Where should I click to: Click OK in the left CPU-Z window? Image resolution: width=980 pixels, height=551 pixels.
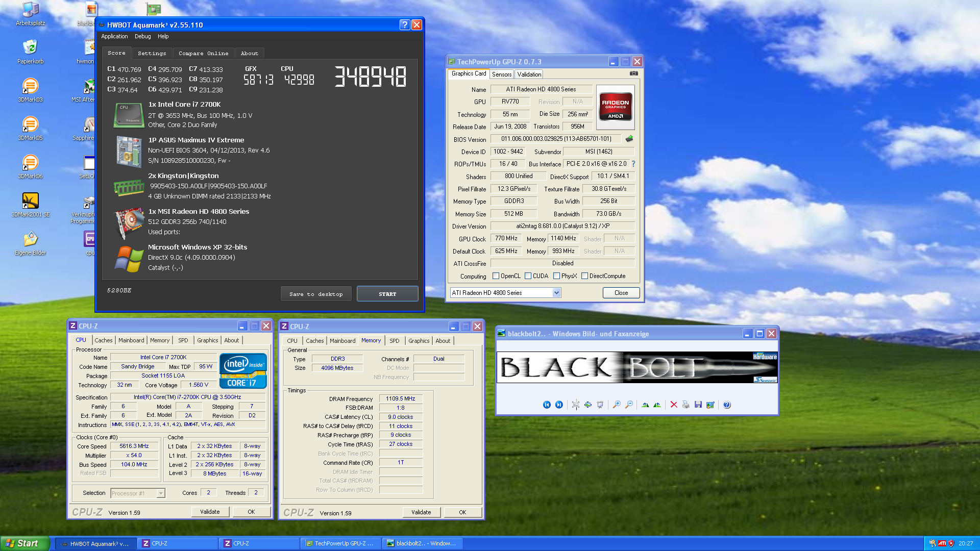[x=251, y=512]
